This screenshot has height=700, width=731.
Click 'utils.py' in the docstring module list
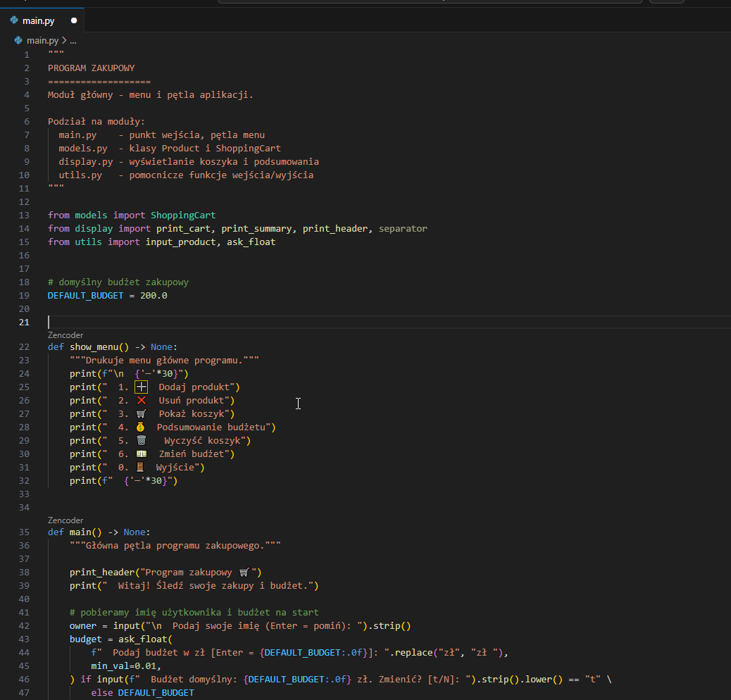[x=80, y=175]
